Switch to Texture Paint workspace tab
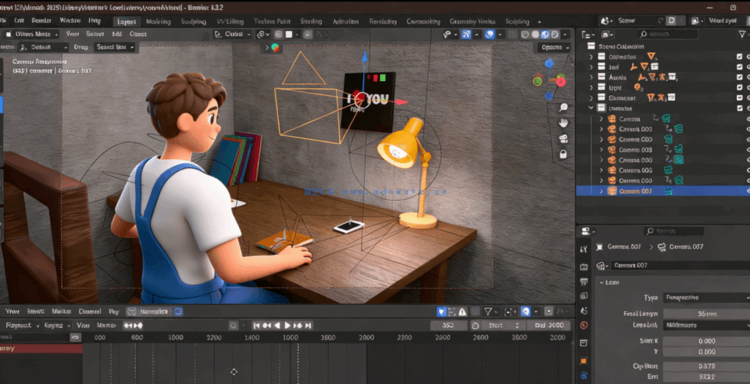The image size is (750, 384). coord(272,22)
